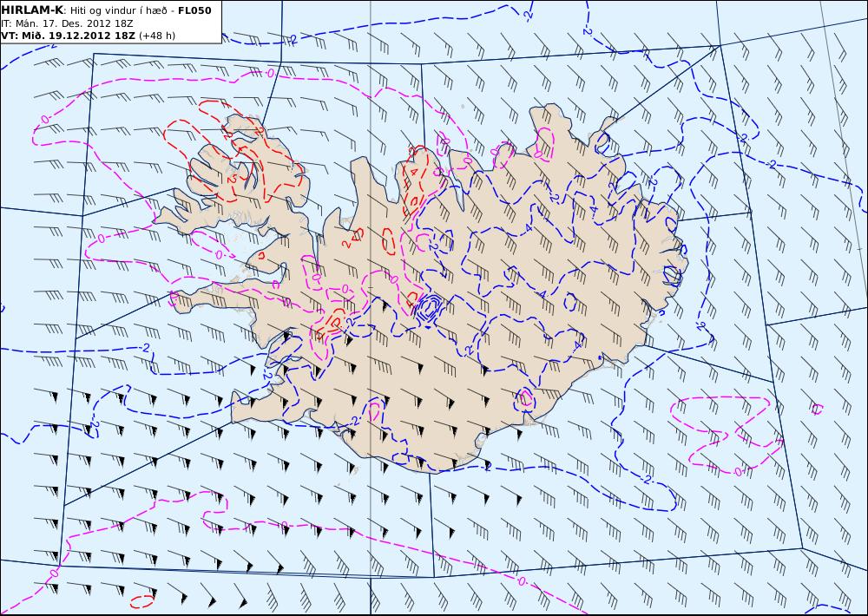Click the HIRLAM-K model name in header
Screen dimensions: 868x616
point(32,10)
